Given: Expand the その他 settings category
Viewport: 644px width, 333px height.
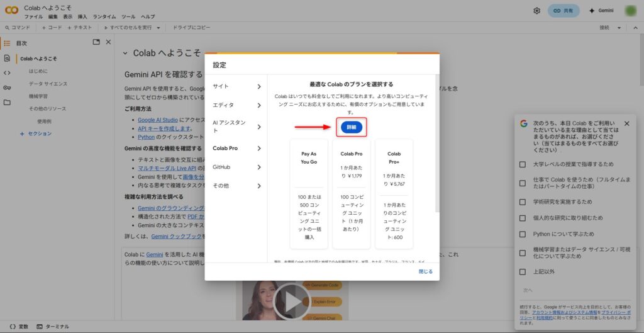Looking at the screenshot, I should (x=236, y=186).
